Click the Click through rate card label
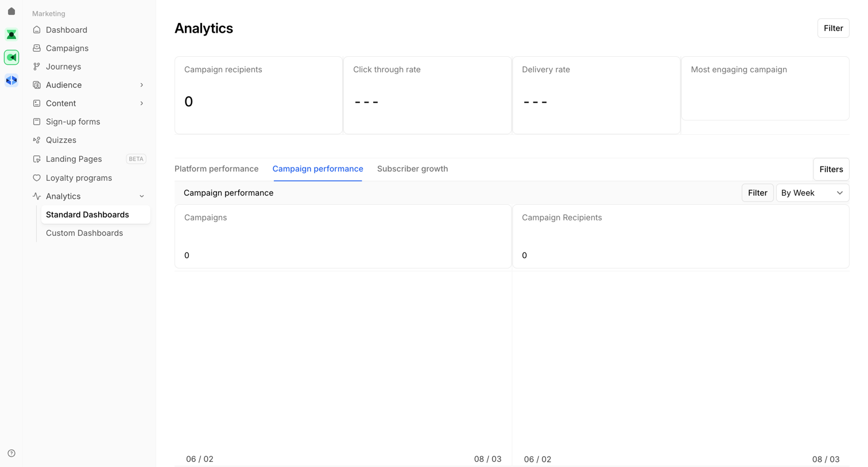Screen dimensions: 868x467 point(387,69)
